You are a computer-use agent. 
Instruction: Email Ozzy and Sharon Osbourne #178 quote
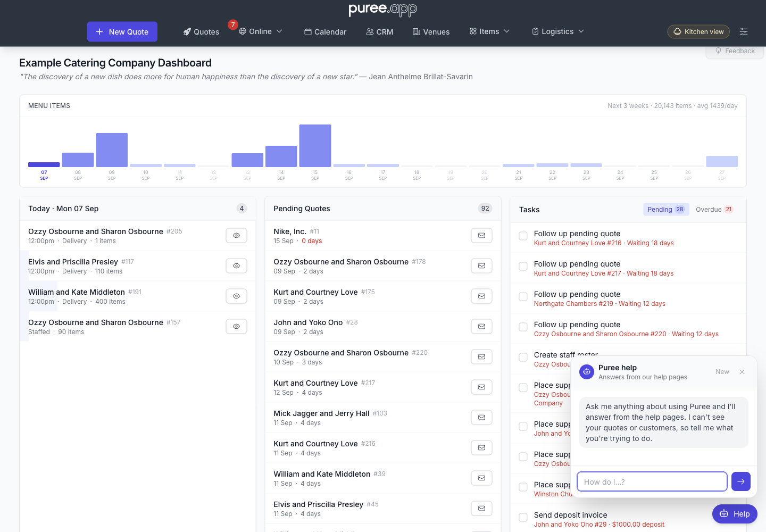pos(481,265)
